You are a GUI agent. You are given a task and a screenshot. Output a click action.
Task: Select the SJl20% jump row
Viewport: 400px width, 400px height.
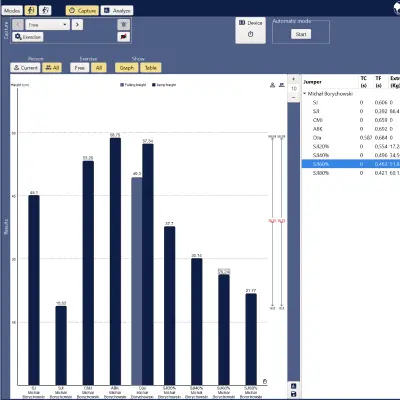click(351, 147)
